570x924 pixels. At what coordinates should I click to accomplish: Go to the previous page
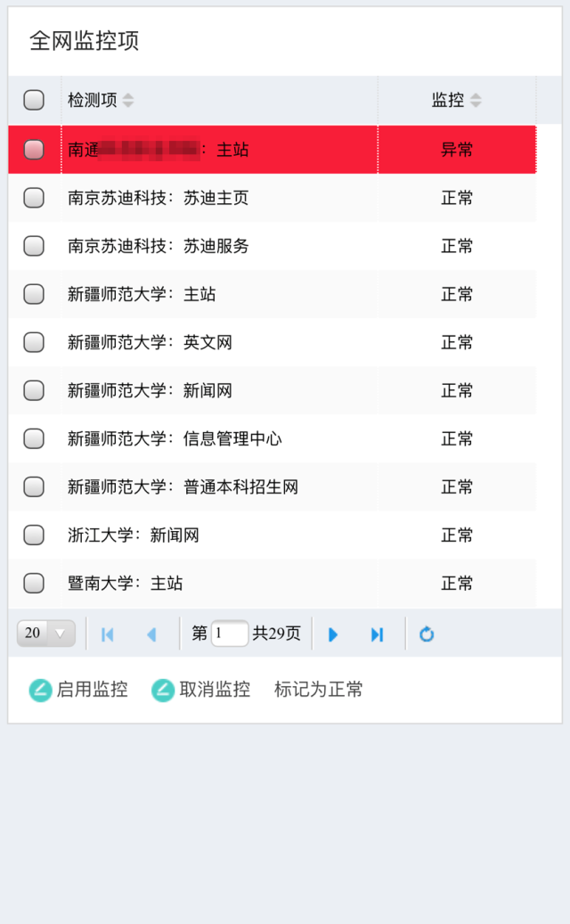click(151, 634)
